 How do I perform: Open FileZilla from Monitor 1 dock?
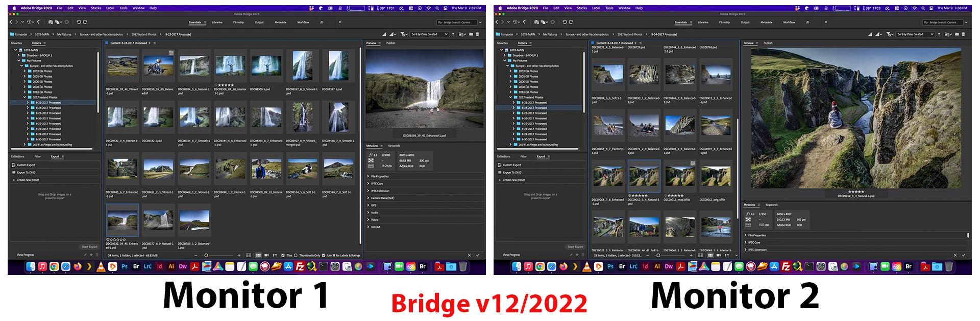[300, 266]
